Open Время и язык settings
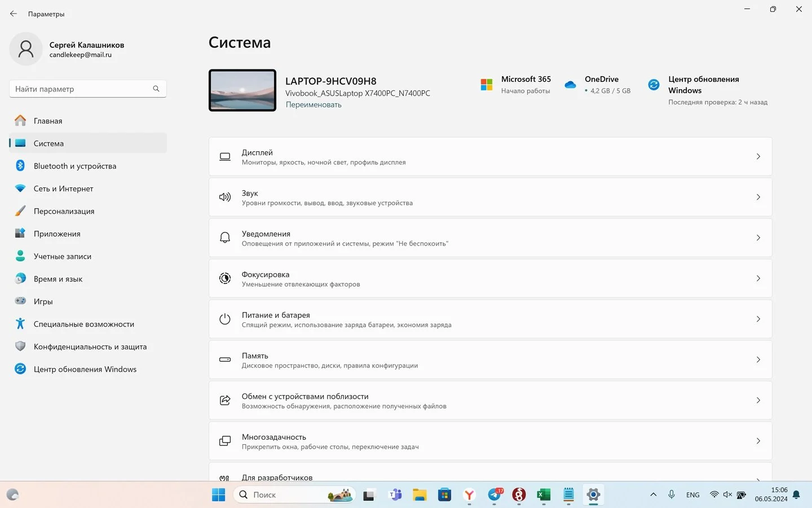This screenshot has height=508, width=812. pyautogui.click(x=87, y=279)
